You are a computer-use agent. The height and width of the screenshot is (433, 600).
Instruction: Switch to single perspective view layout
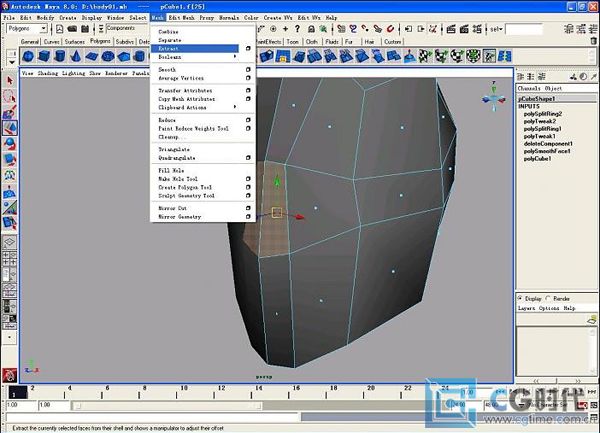pyautogui.click(x=10, y=242)
